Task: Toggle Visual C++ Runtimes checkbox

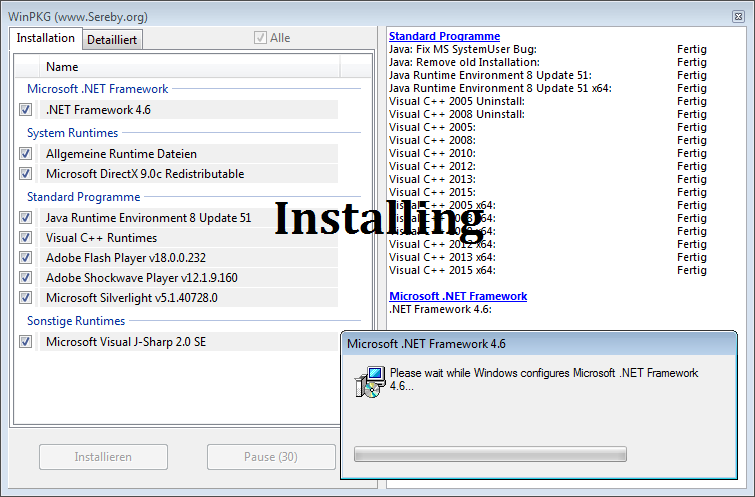Action: click(26, 238)
